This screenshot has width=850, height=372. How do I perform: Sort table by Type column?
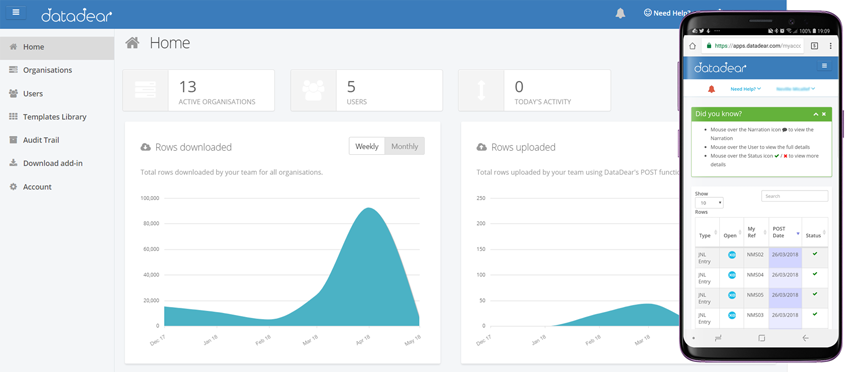[x=707, y=233]
